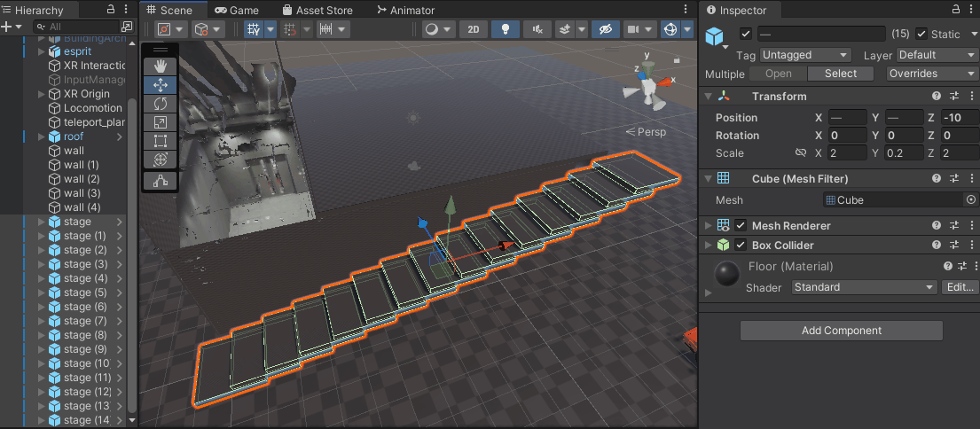This screenshot has width=980, height=429.
Task: Open the Asset Store tab
Action: 318,10
